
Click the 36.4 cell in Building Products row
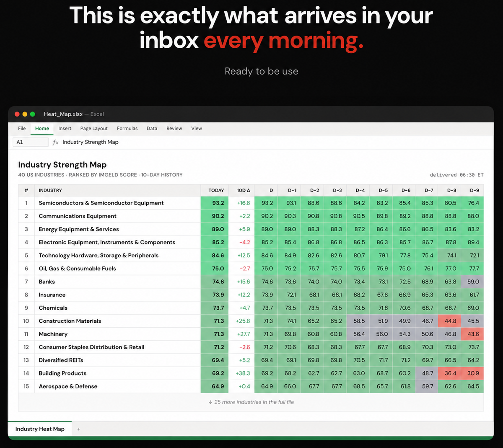(x=450, y=373)
